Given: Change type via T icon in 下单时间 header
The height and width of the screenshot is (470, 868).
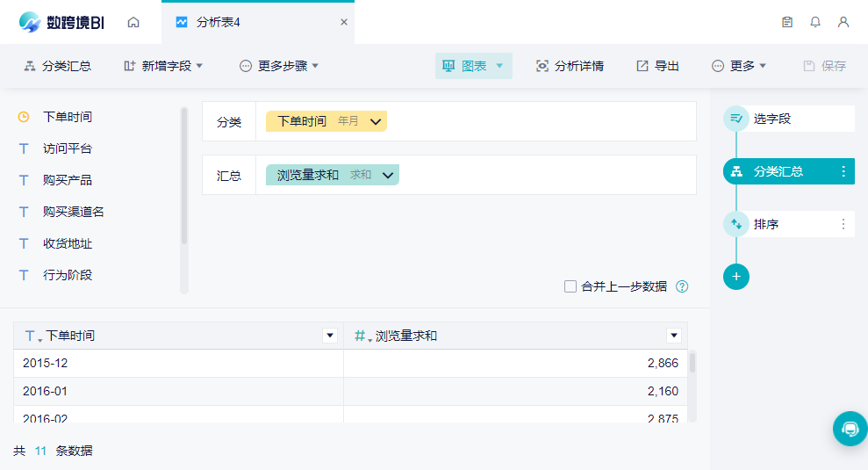Looking at the screenshot, I should pyautogui.click(x=32, y=336).
